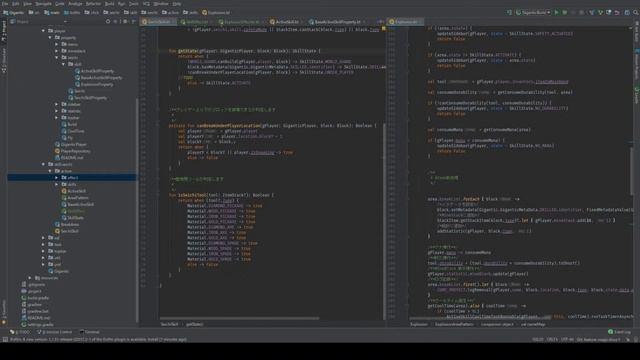Click the isSeichiTool function name in code

[193, 195]
